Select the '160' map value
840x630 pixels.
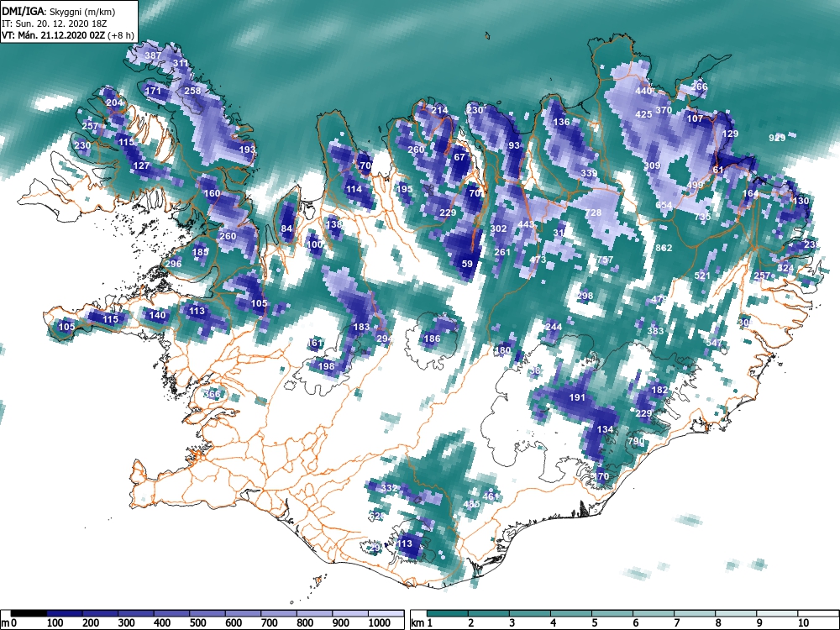(x=212, y=193)
